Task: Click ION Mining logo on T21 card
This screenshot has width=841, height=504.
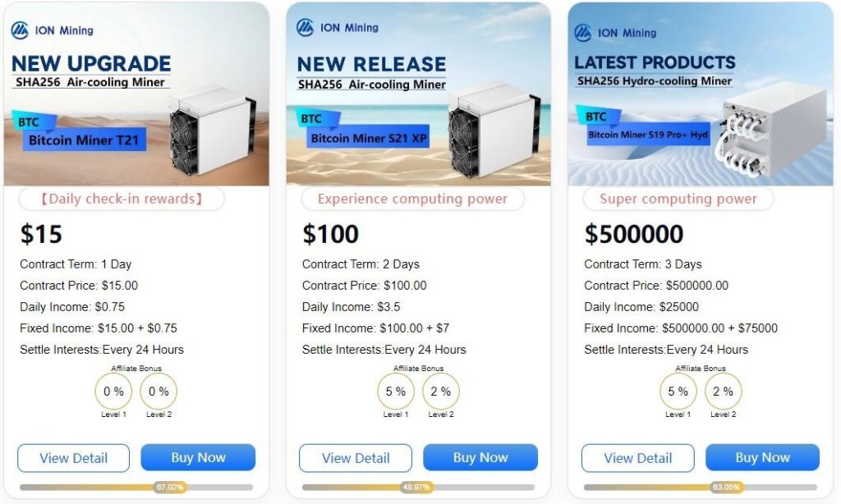Action: tap(53, 30)
